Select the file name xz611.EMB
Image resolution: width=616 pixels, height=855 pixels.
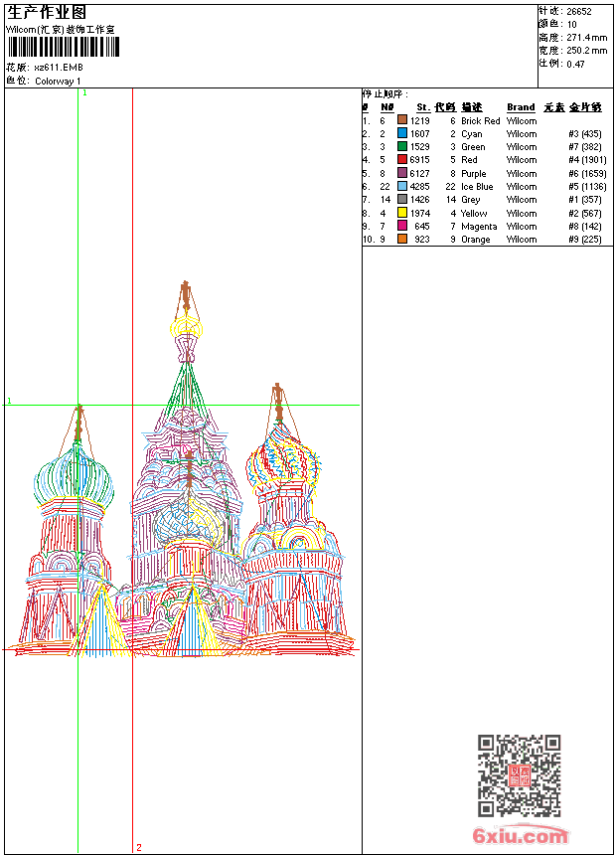(x=59, y=68)
